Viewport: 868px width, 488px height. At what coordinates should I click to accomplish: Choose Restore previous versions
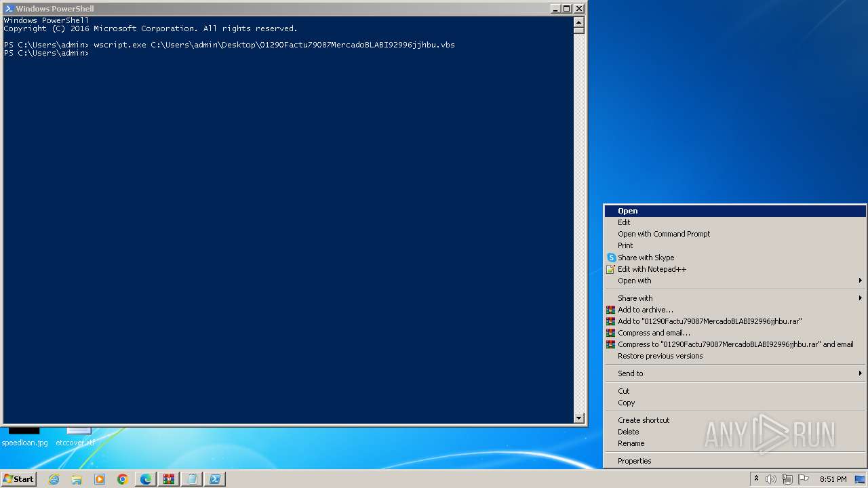[x=735, y=356]
